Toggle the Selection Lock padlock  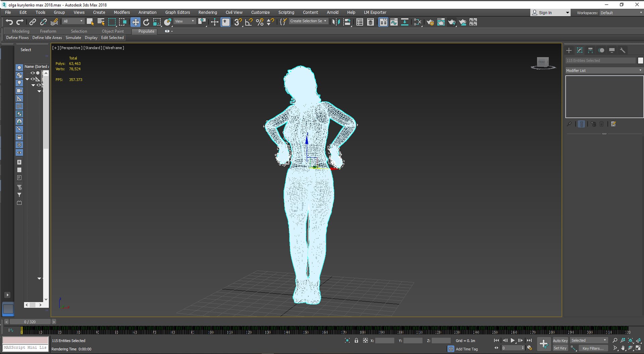356,340
